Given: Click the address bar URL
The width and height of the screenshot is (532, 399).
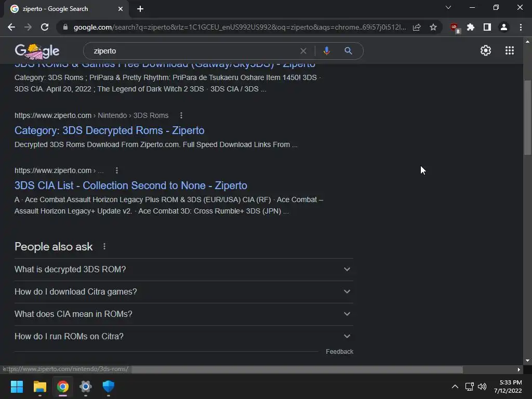Looking at the screenshot, I should (x=240, y=27).
